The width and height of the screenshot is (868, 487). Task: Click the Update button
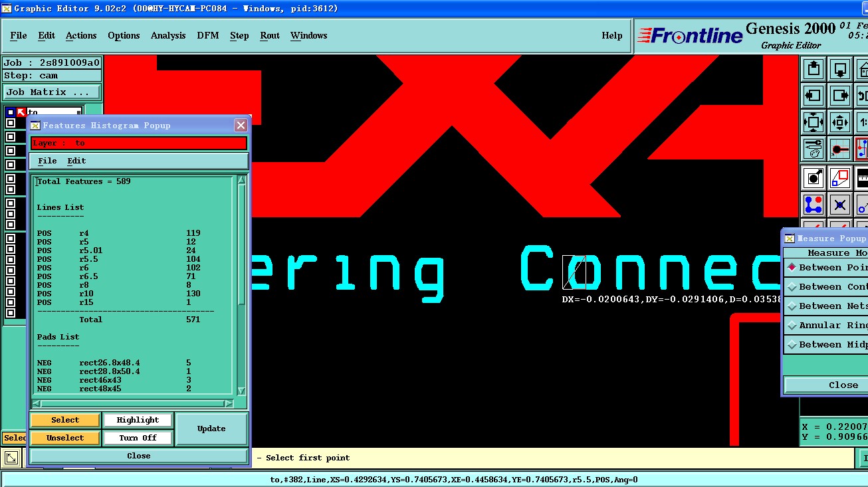(211, 429)
